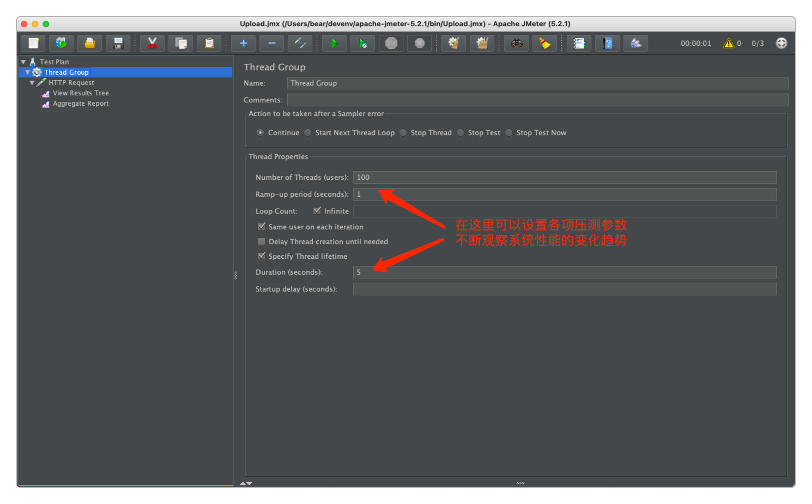The image size is (812, 504).
Task: Open the Function Helper list icon
Action: (x=579, y=43)
